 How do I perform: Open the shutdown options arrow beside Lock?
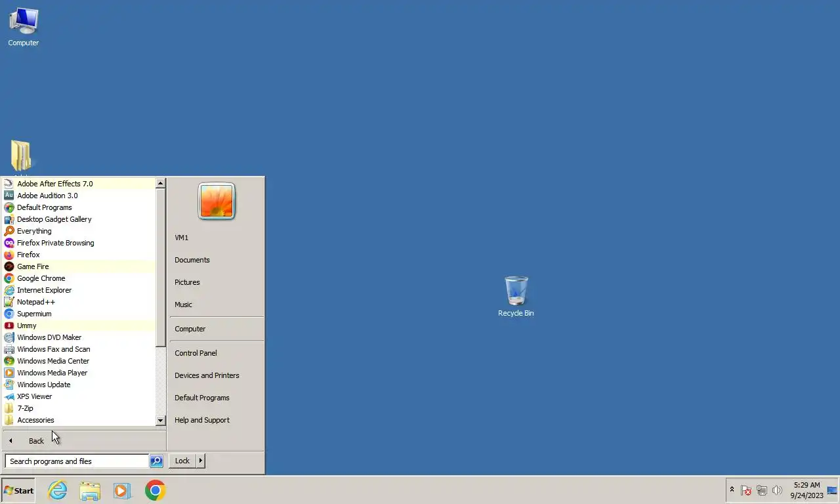pyautogui.click(x=200, y=461)
